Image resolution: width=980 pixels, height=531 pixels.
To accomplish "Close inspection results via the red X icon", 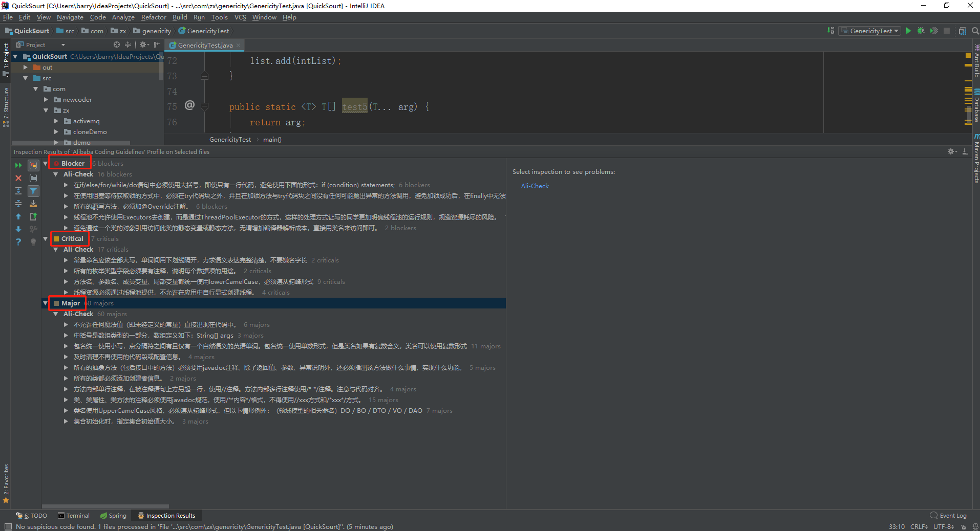I will click(x=18, y=178).
